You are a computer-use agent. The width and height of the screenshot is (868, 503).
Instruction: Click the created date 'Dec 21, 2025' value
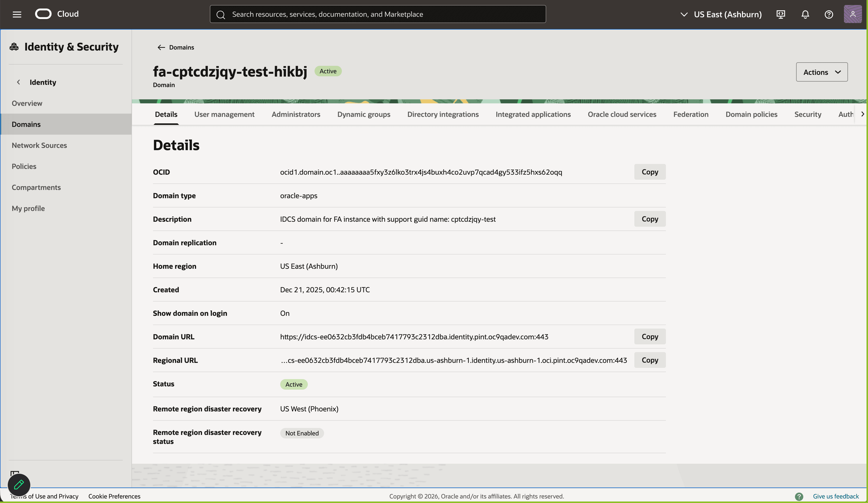(x=325, y=290)
